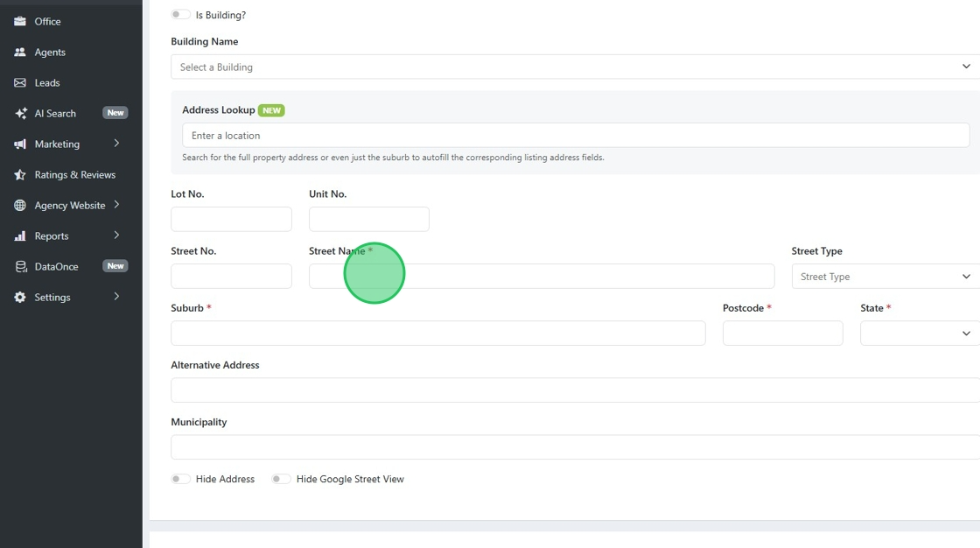Image resolution: width=980 pixels, height=548 pixels.
Task: Click the Address Lookup location field
Action: tap(576, 136)
